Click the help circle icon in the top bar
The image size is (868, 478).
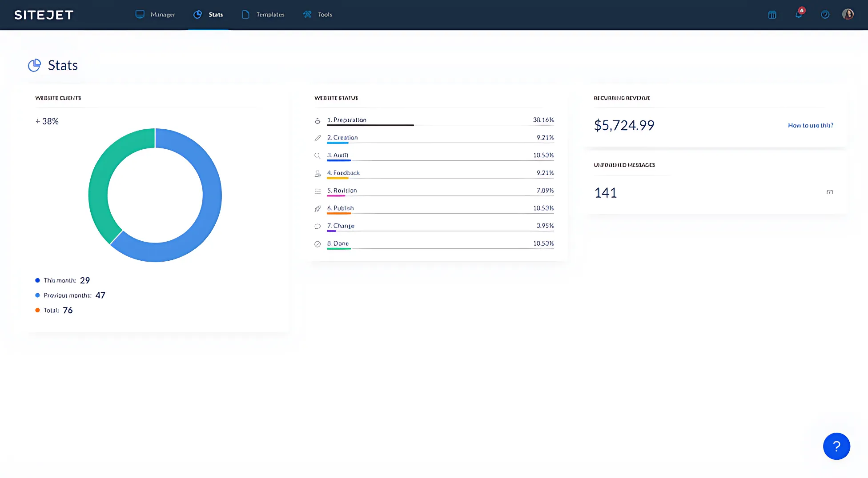(825, 15)
